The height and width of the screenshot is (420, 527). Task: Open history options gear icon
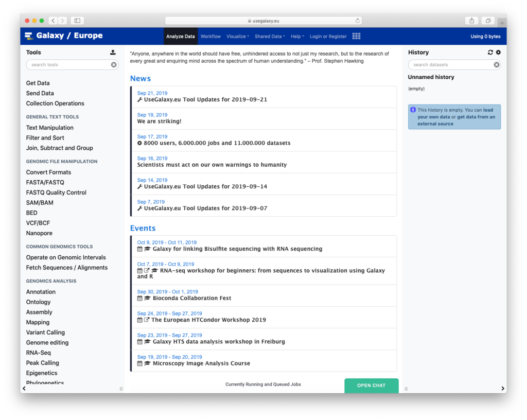(498, 52)
